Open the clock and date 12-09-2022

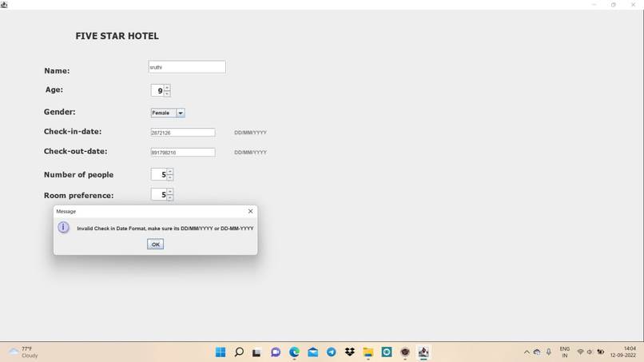point(623,352)
